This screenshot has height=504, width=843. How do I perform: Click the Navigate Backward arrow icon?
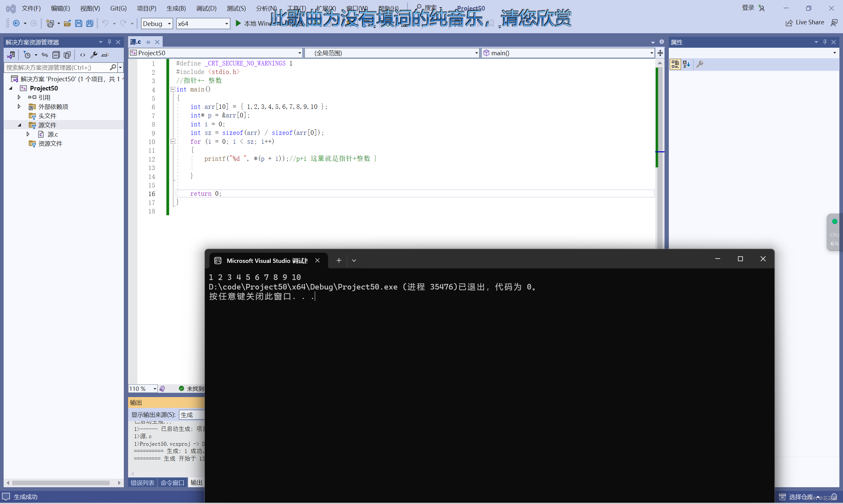click(16, 23)
